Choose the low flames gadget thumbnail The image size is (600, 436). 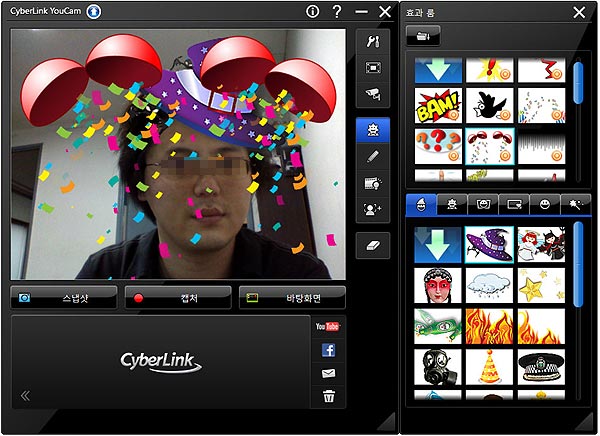[541, 327]
